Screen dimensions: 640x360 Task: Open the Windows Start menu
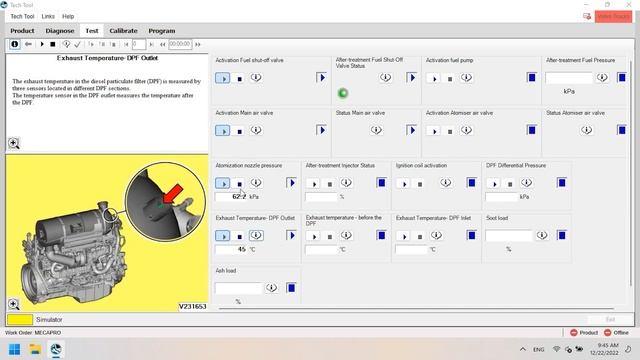coord(15,349)
